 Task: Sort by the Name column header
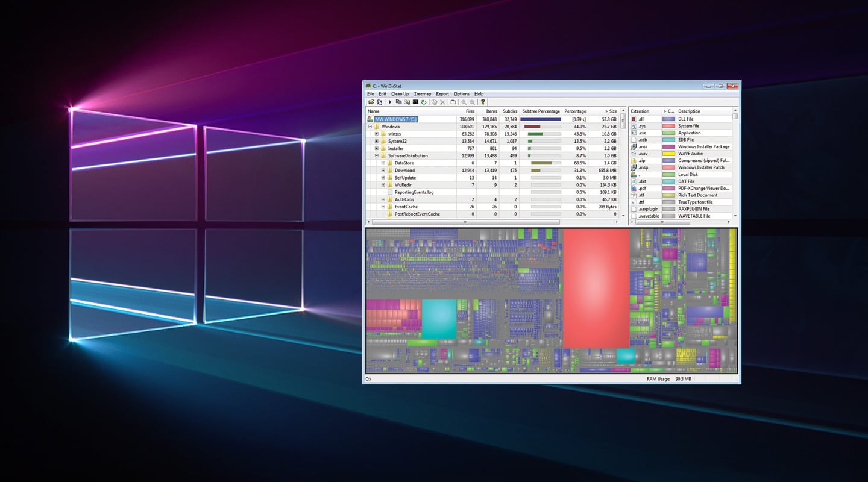411,111
